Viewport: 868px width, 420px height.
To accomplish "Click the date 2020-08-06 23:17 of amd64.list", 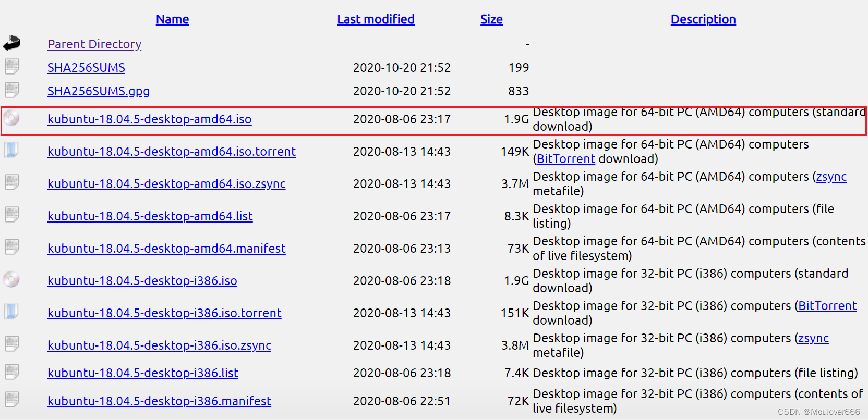I will click(402, 216).
